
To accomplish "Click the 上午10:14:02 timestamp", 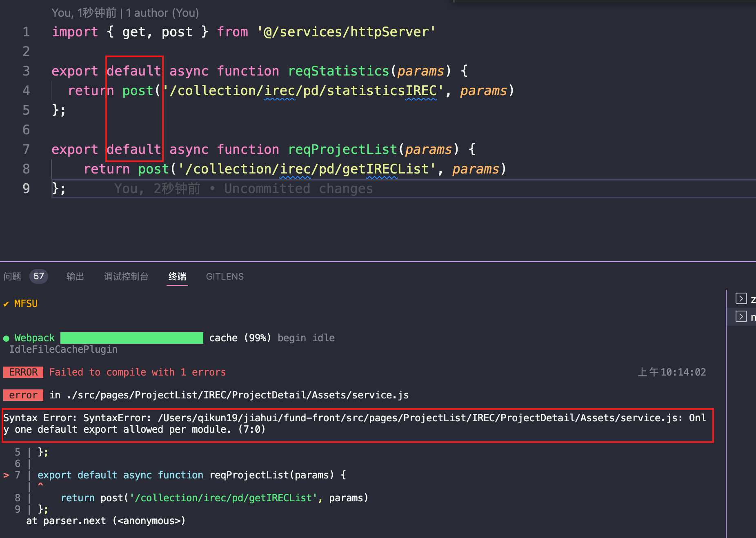I will (672, 372).
